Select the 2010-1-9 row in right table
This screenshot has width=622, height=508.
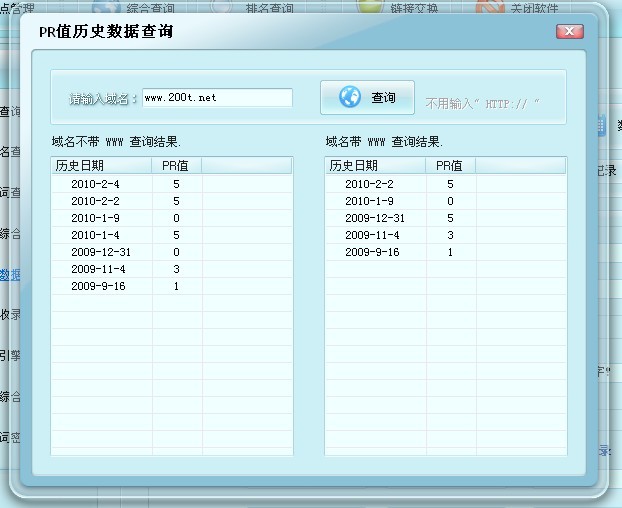point(446,201)
